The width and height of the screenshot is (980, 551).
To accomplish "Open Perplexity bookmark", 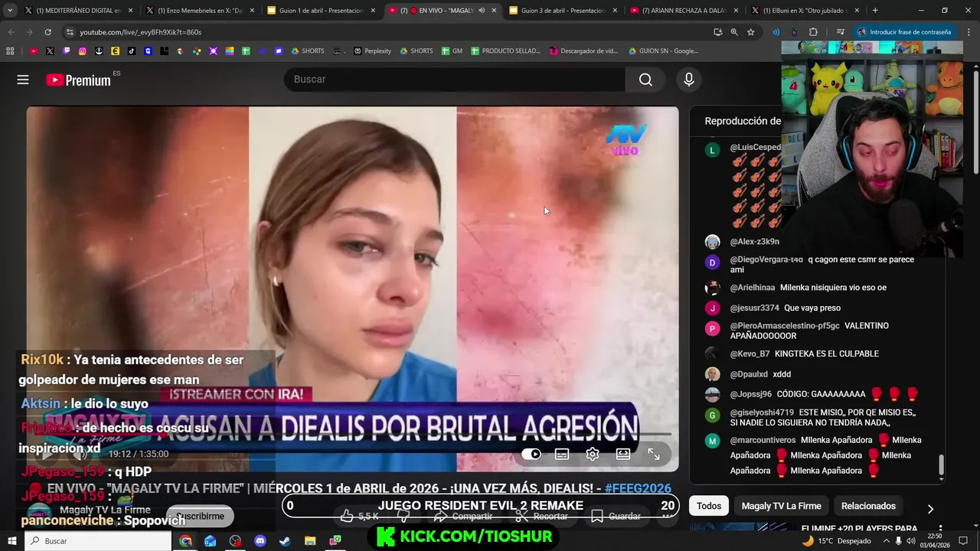I will point(372,51).
